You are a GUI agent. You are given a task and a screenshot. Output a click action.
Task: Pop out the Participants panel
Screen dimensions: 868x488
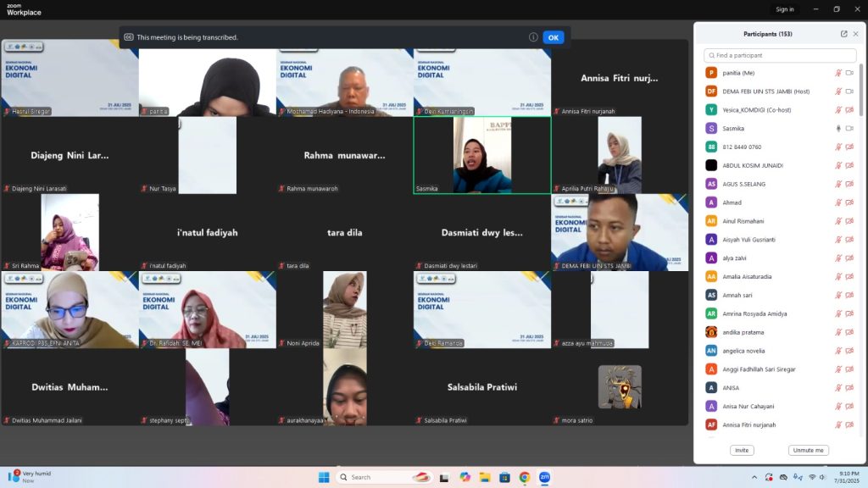pyautogui.click(x=843, y=34)
